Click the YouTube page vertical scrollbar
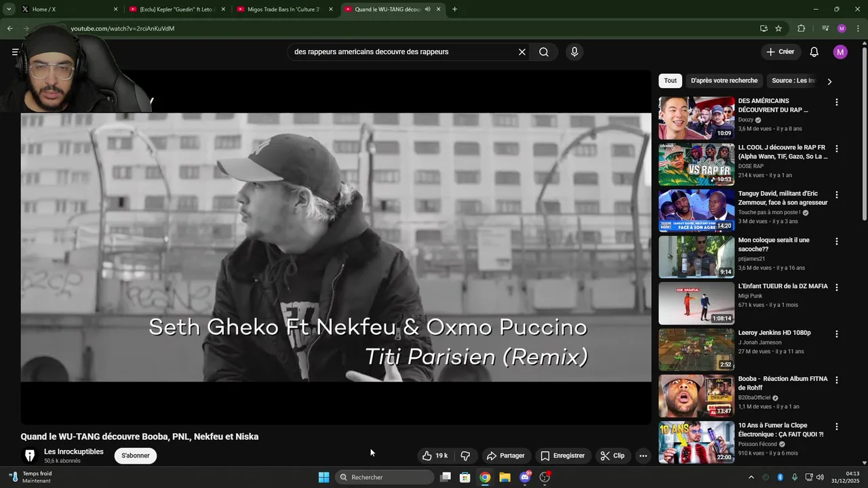This screenshot has width=868, height=488. point(864,132)
